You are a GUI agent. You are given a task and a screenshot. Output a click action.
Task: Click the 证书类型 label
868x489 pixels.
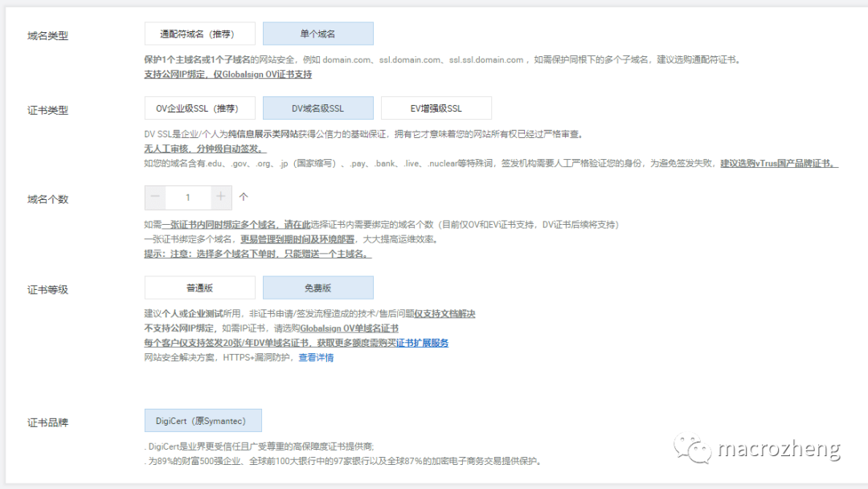(x=48, y=111)
